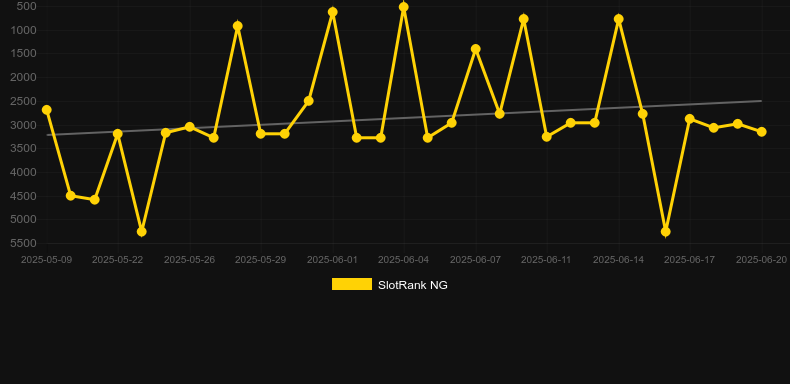Click the peak data point at 2025-06-01

click(333, 12)
